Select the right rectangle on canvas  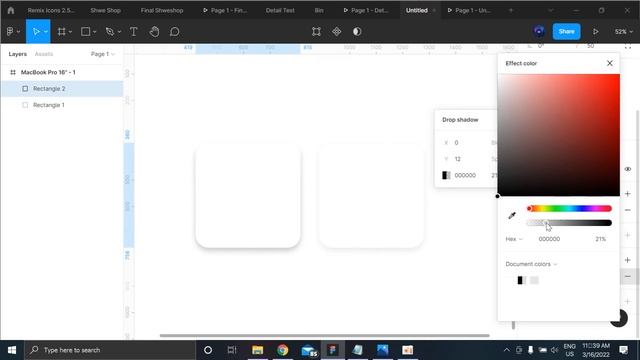(x=371, y=196)
